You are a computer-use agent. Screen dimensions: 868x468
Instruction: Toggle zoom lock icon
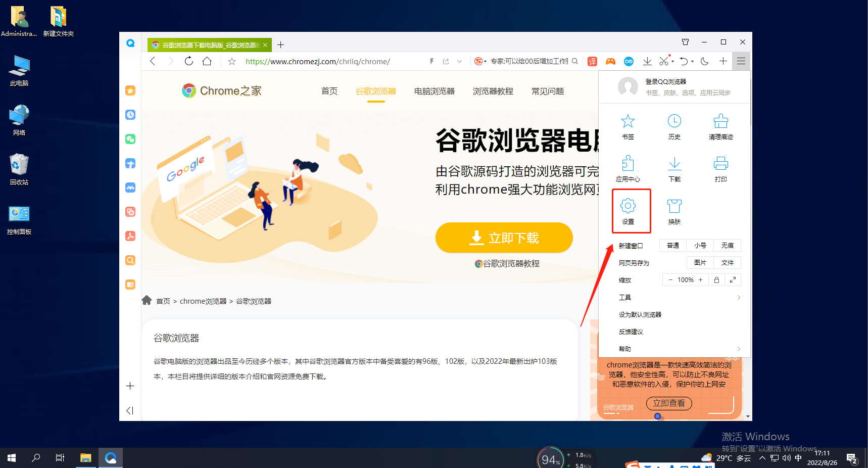click(716, 279)
